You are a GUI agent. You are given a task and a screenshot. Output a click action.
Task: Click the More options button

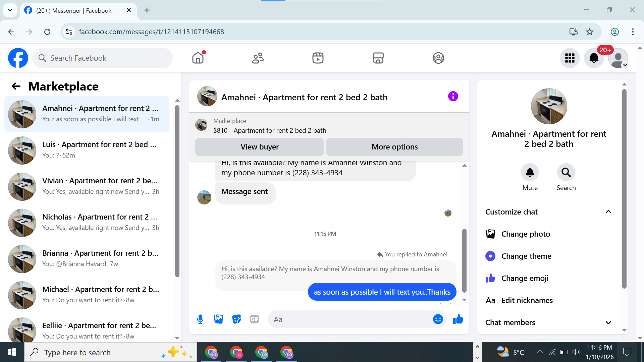point(394,147)
